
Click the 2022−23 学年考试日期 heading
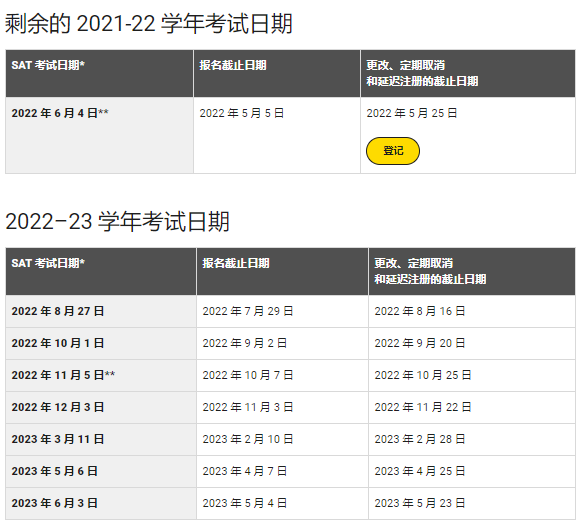(117, 222)
